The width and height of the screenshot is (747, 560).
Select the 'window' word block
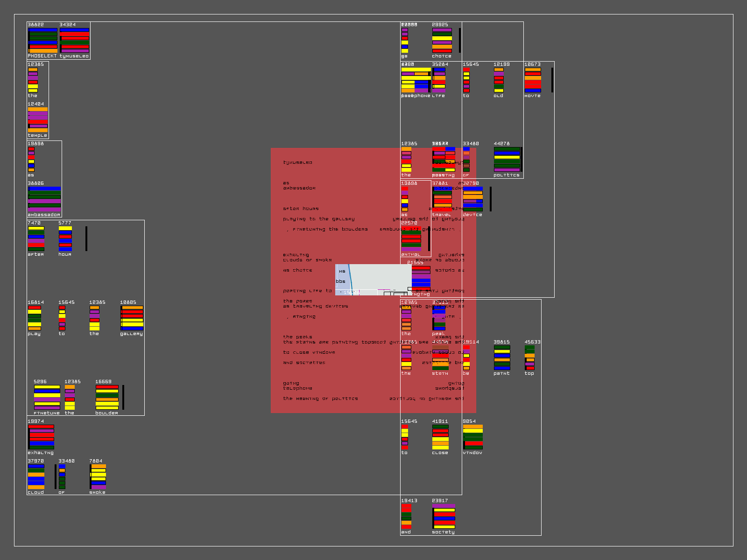(x=472, y=437)
